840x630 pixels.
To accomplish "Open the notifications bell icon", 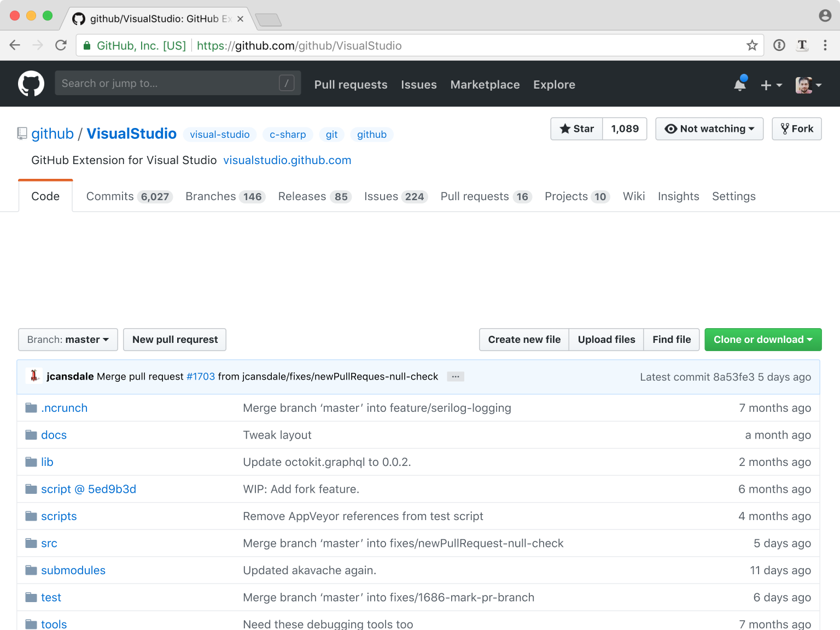I will click(x=740, y=84).
